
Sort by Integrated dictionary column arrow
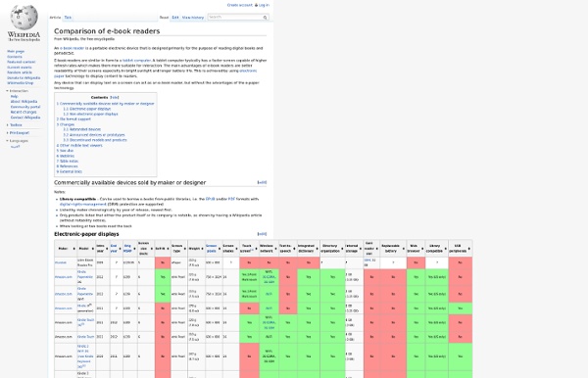pos(317,249)
